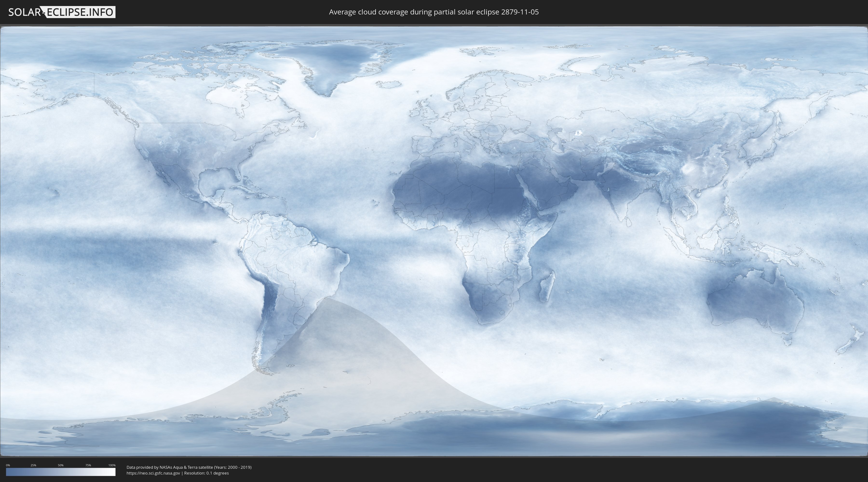Click 'Data provided by NASAs Aqua & Terra satellite' text
The width and height of the screenshot is (868, 482).
pos(170,467)
